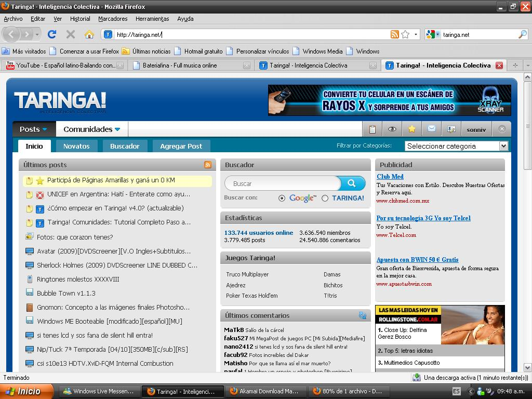
Task: Click the search magnifier in Firefox search box
Action: pyautogui.click(x=523, y=34)
